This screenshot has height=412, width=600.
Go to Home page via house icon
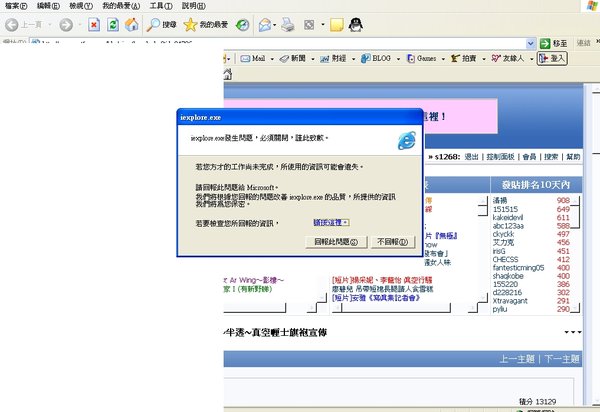pos(131,25)
